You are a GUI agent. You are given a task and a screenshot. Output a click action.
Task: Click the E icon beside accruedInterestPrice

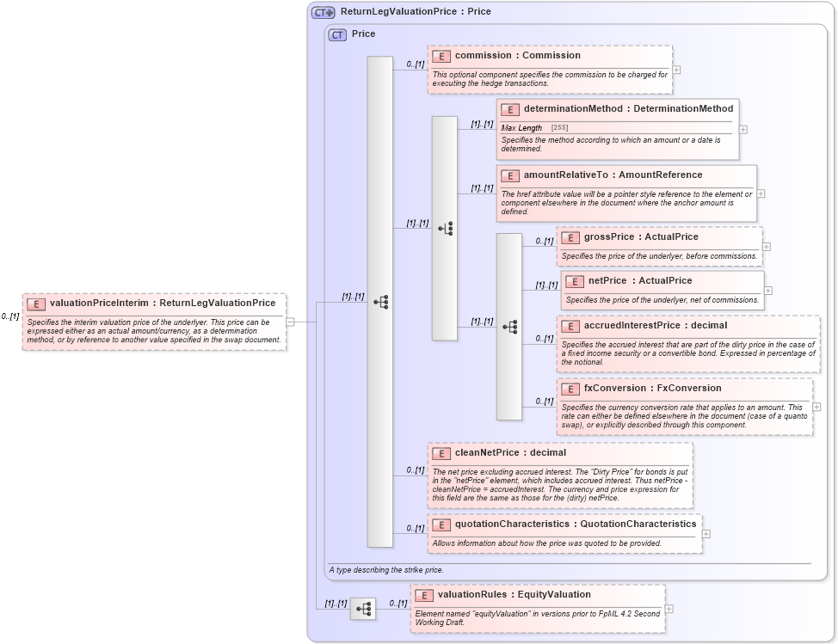[x=570, y=326]
